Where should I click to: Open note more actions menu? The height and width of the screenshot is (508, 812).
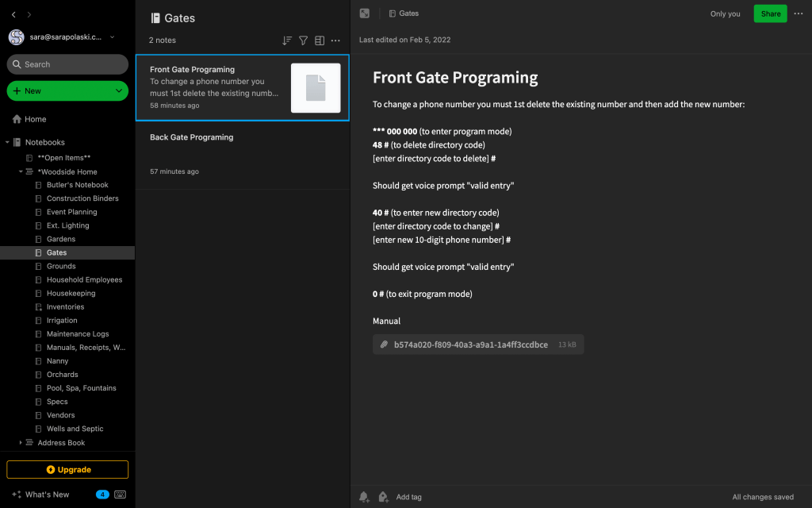coord(799,13)
